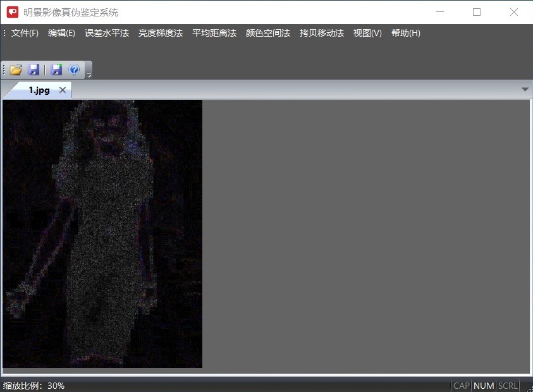The width and height of the screenshot is (533, 392).
Task: Open the 编辑(E) menu
Action: pos(61,33)
